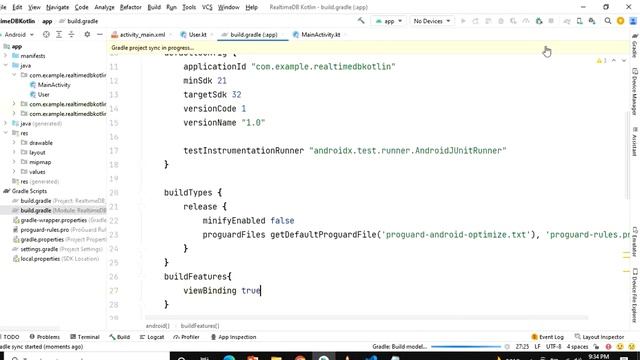Click the LF line separator status entry
Viewport: 640px width, 360px height.
click(x=538, y=347)
